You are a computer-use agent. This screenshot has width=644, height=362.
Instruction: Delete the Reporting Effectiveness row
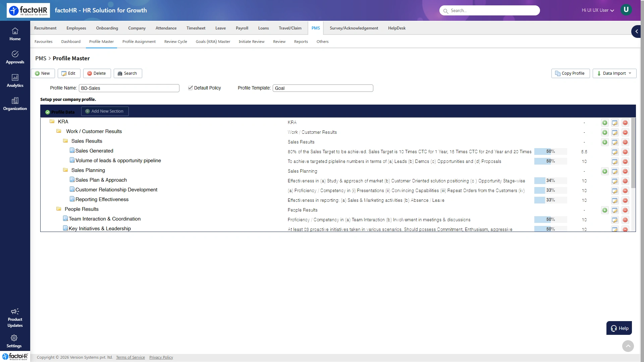click(625, 200)
